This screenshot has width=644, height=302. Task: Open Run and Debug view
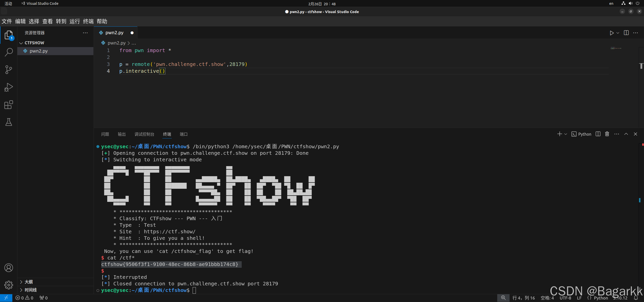point(9,87)
